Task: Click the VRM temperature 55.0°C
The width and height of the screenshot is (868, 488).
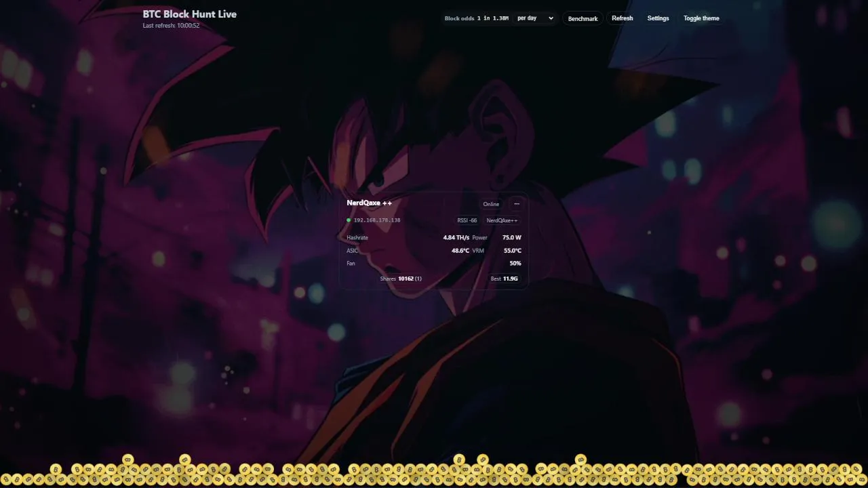Action: coord(513,251)
